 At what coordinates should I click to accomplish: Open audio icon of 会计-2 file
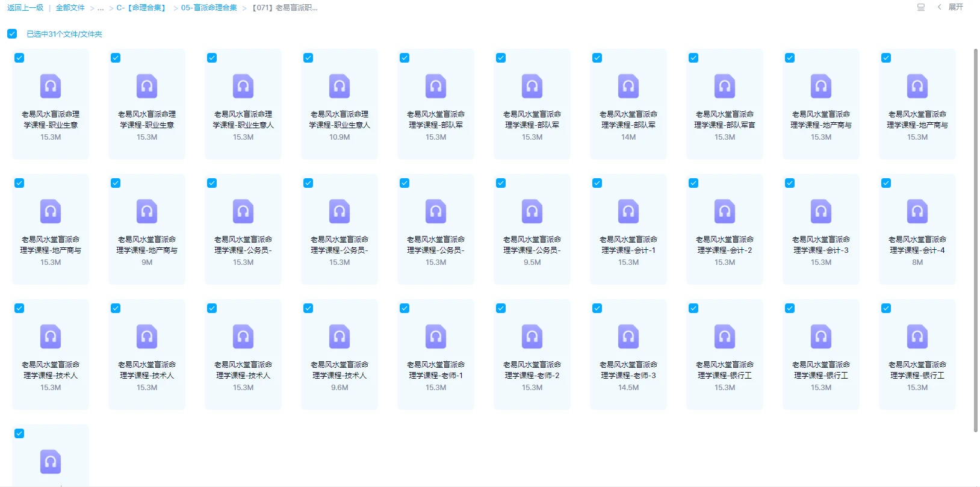(725, 211)
